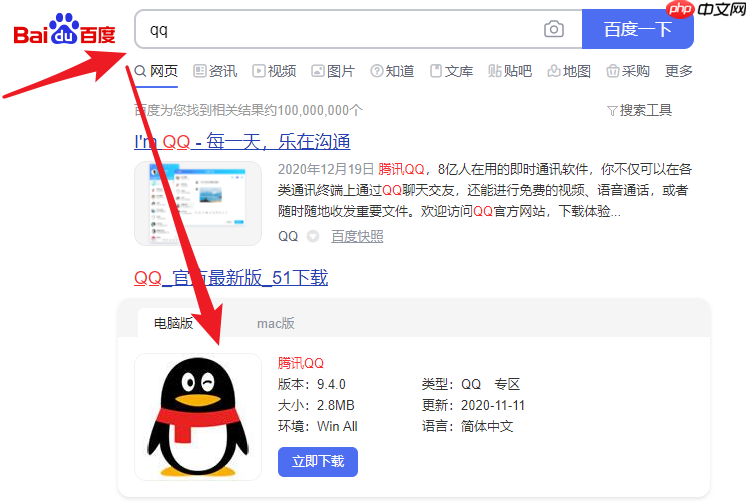Image resolution: width=747 pixels, height=504 pixels.
Task: Switch to the mac版 tab
Action: pyautogui.click(x=275, y=323)
